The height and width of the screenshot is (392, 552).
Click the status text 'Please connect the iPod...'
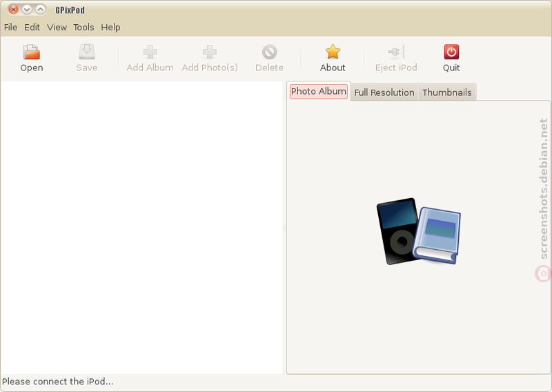[x=57, y=382]
